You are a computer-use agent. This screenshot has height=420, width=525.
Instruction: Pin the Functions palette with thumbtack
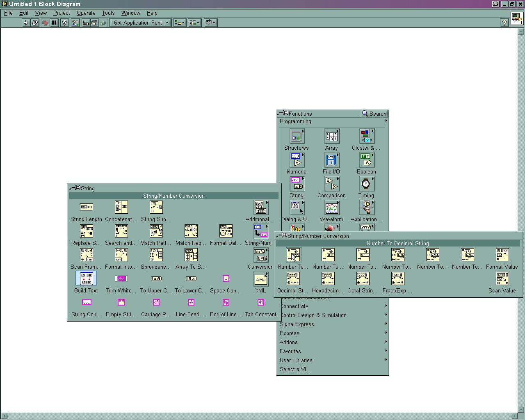pyautogui.click(x=284, y=114)
